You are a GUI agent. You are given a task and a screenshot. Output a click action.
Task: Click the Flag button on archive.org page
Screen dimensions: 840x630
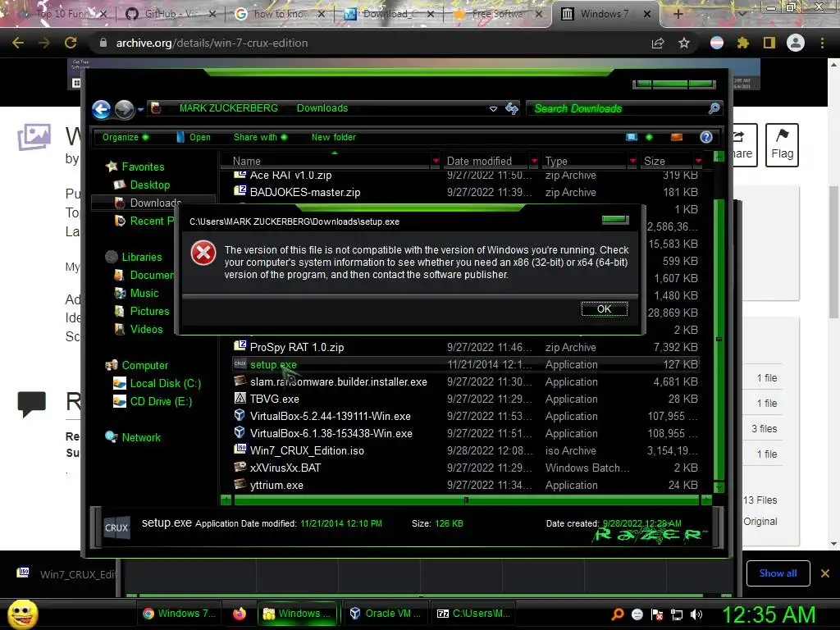click(782, 144)
